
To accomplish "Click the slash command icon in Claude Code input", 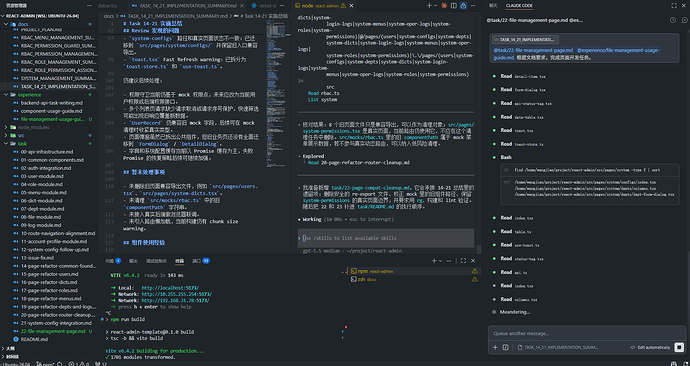I will coord(505,347).
